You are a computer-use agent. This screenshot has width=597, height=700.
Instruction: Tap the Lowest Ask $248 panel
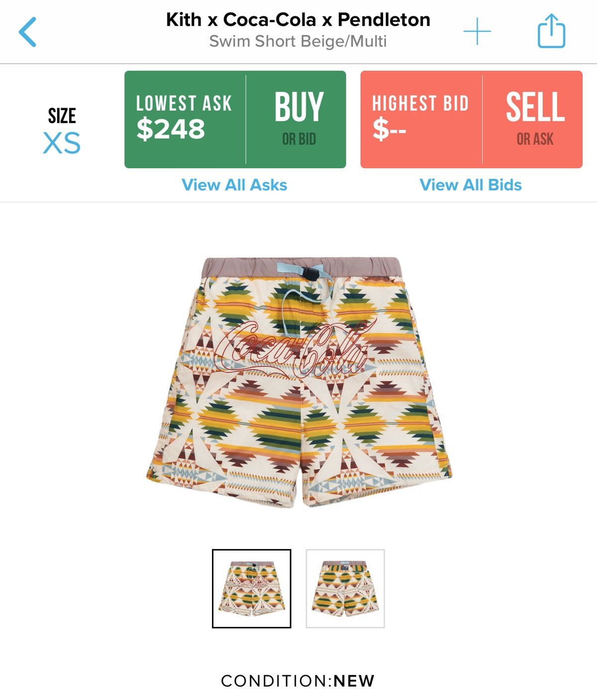coord(185,119)
